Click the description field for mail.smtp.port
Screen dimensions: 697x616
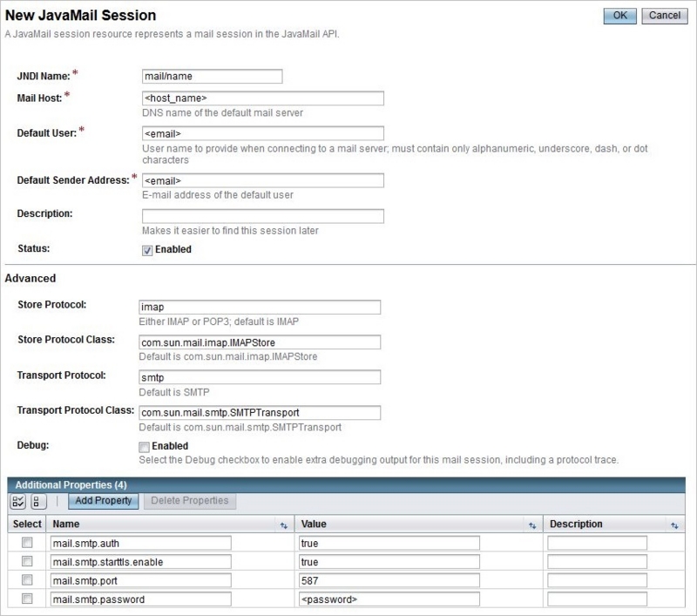597,580
